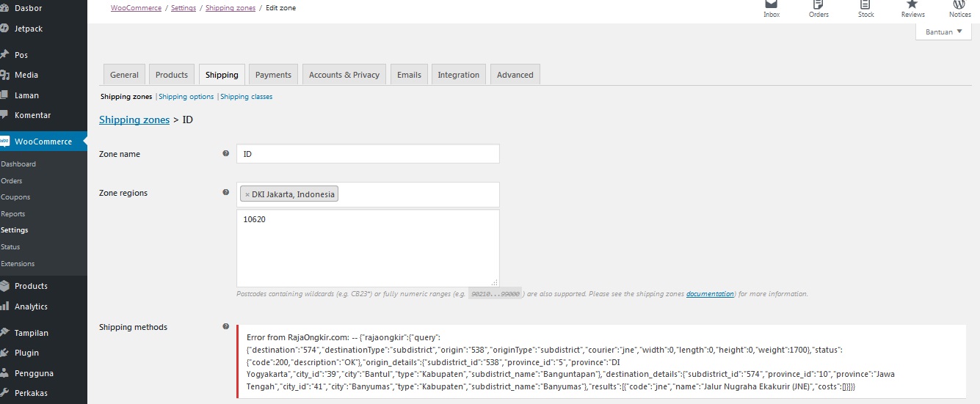Click WooCommerce breadcrumb link

(136, 8)
